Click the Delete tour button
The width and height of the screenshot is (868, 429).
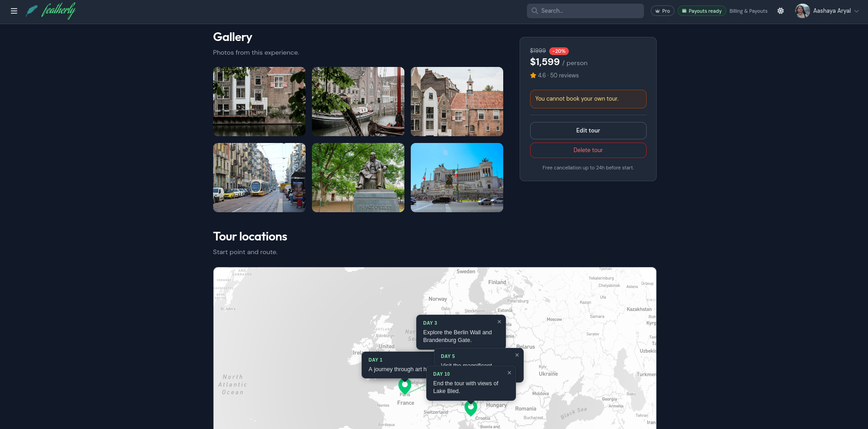coord(588,150)
